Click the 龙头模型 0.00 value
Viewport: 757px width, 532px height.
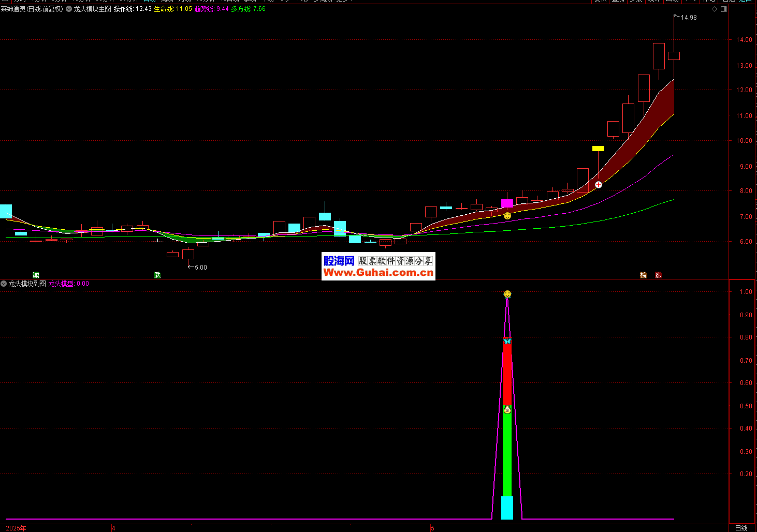[x=69, y=284]
